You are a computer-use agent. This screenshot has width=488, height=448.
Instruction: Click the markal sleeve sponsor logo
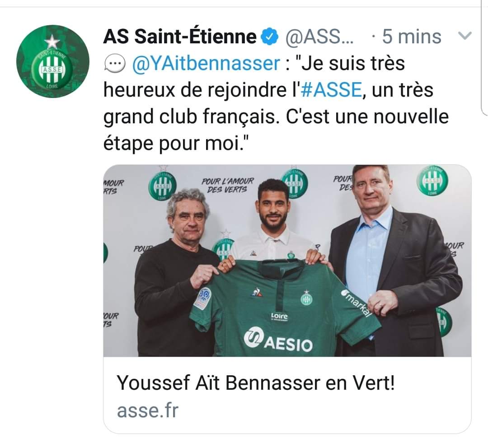pos(357,303)
